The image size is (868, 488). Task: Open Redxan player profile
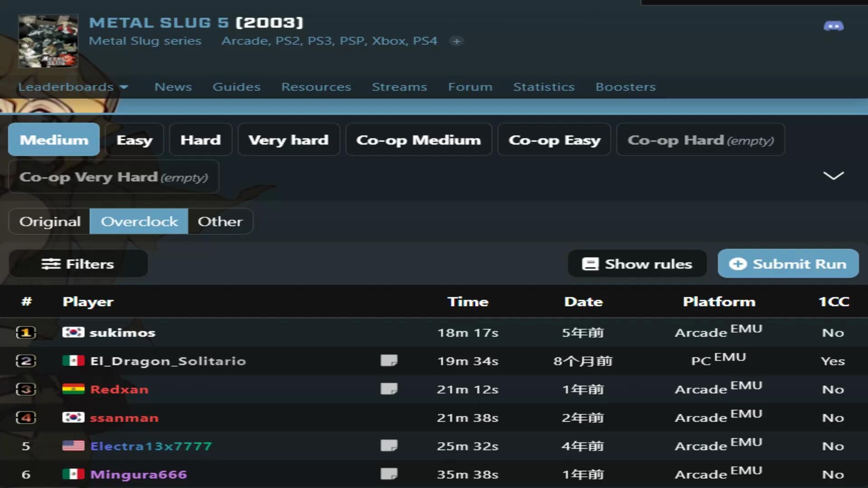pos(119,389)
